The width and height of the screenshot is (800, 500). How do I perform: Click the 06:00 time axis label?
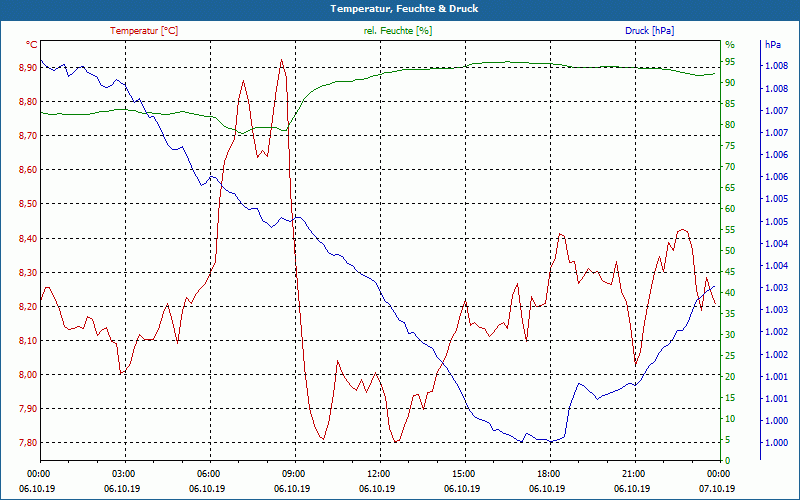tap(210, 473)
